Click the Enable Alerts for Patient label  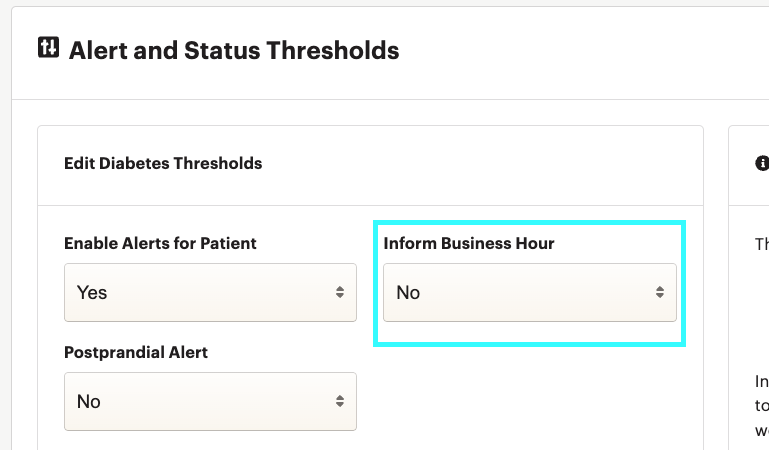160,243
